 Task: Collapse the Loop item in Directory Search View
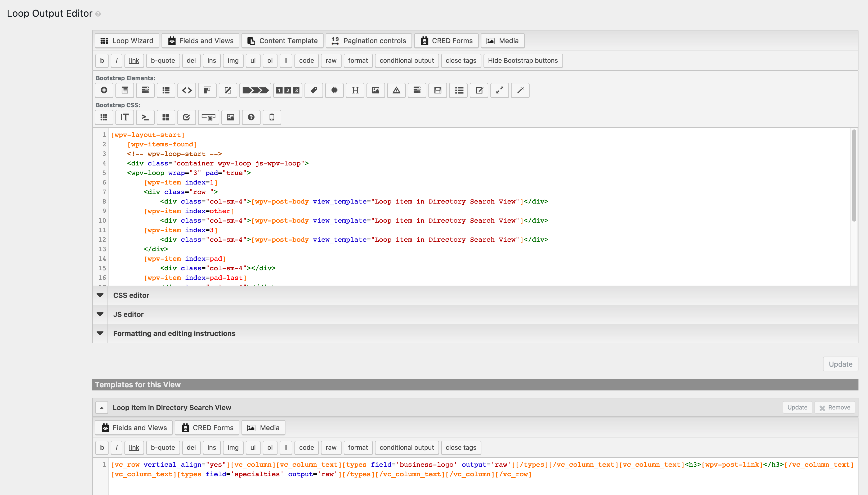coord(101,407)
